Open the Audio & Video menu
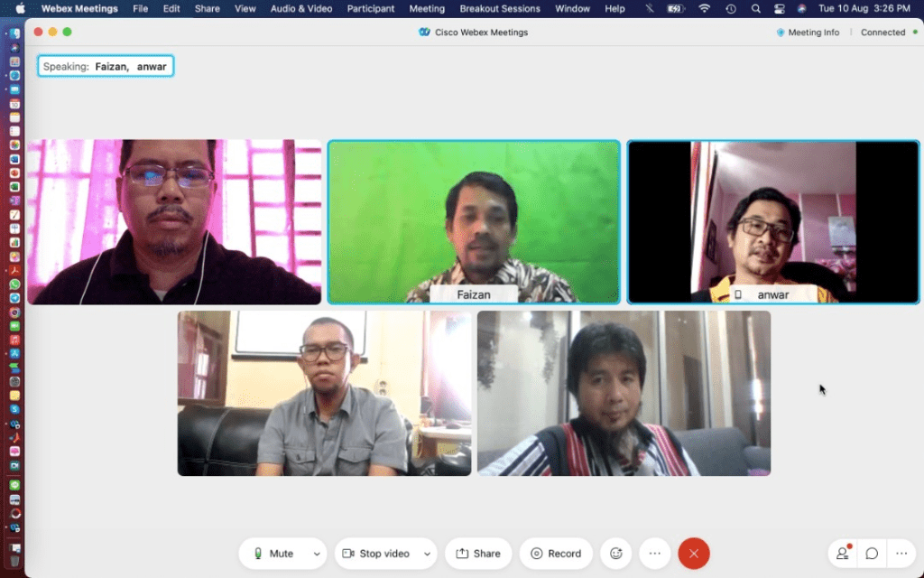The image size is (924, 578). point(301,8)
